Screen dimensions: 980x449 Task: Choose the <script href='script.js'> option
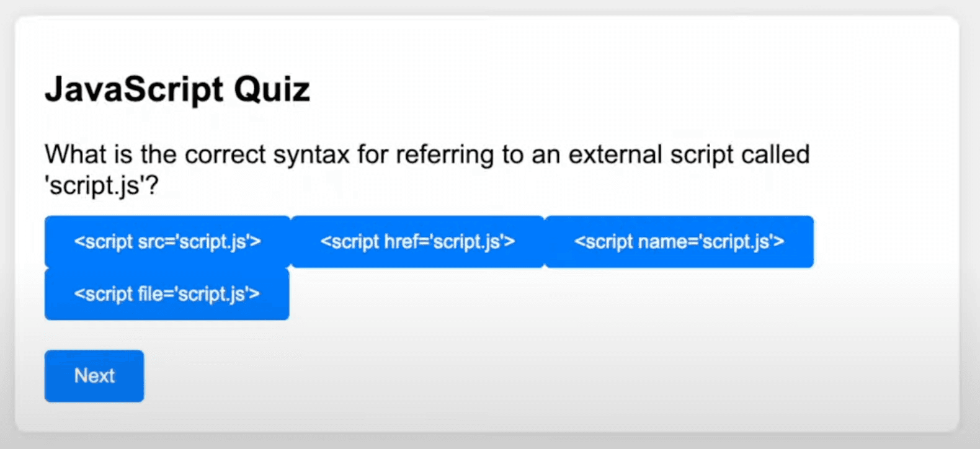(x=417, y=242)
